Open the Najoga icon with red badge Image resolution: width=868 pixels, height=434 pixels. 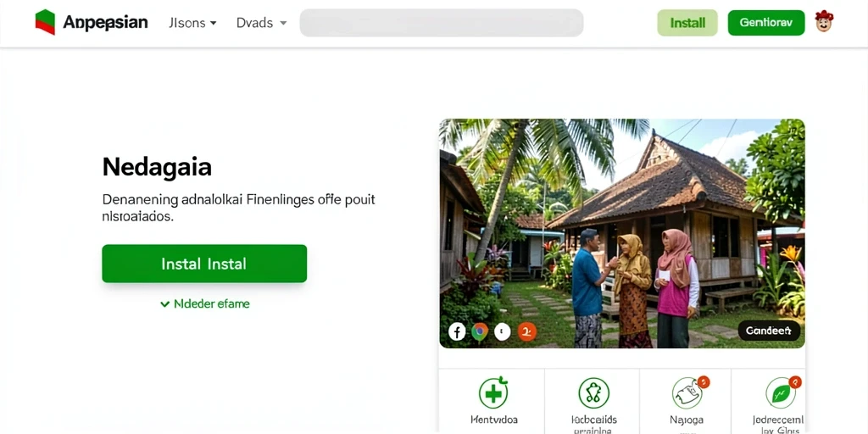coord(688,392)
